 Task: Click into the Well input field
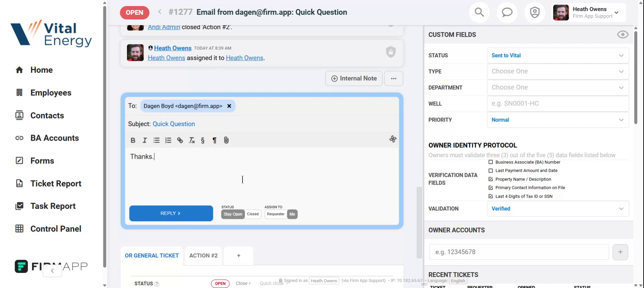[x=558, y=104]
